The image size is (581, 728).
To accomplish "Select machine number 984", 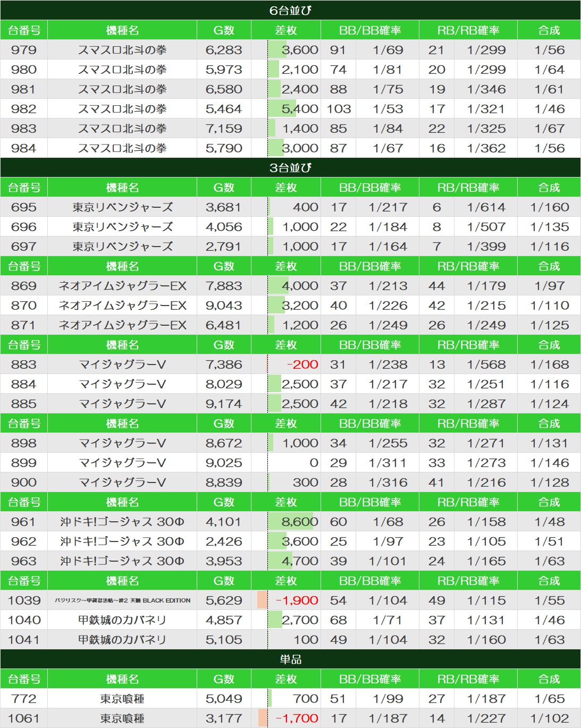I will pos(24,148).
